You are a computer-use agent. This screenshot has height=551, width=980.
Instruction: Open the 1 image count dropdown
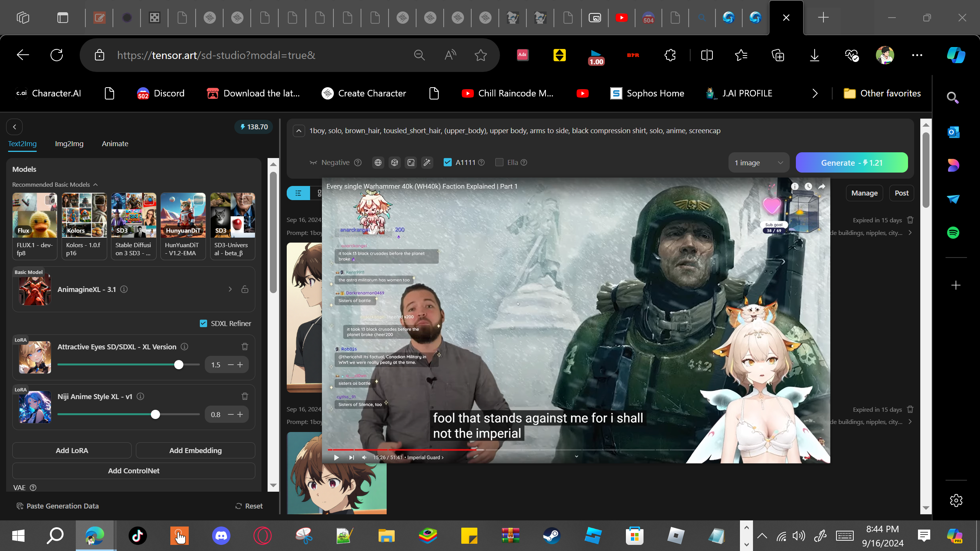click(759, 163)
